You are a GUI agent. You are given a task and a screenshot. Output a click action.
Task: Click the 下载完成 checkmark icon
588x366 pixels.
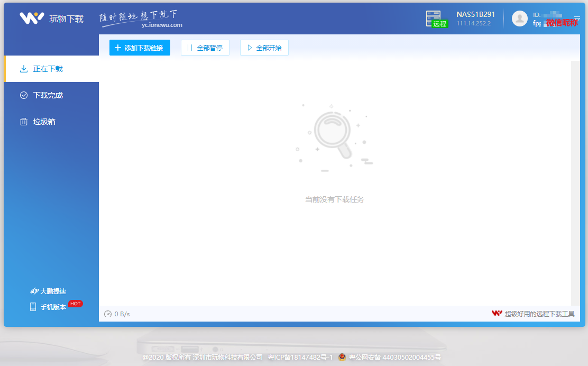point(23,95)
